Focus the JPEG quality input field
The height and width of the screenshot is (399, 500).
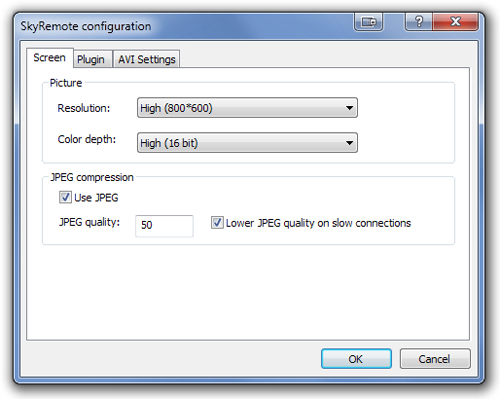[x=164, y=226]
